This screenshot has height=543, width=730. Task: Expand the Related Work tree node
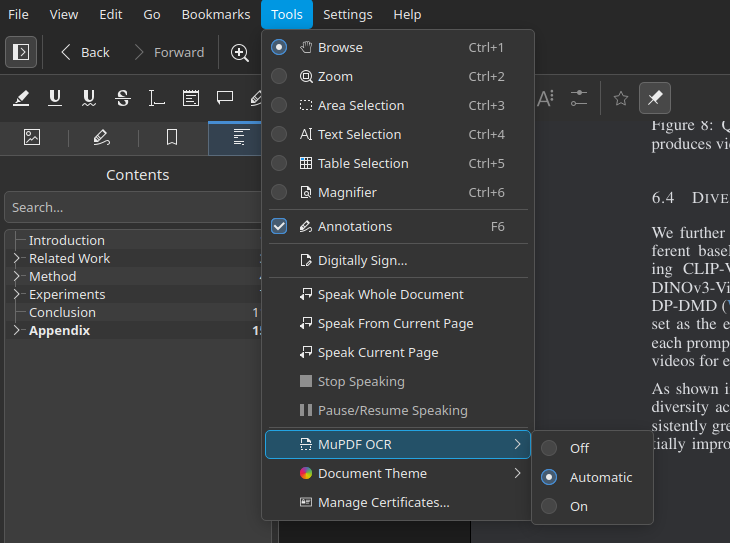pos(16,258)
